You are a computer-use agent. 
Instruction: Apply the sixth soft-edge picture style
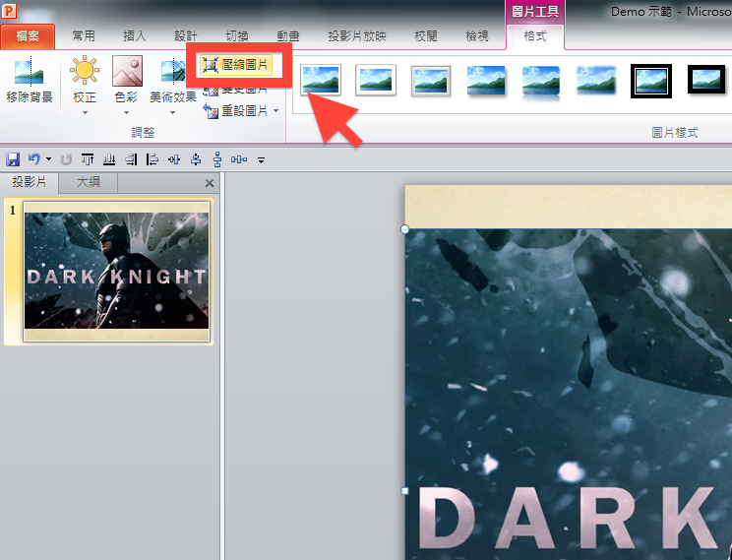pos(596,80)
